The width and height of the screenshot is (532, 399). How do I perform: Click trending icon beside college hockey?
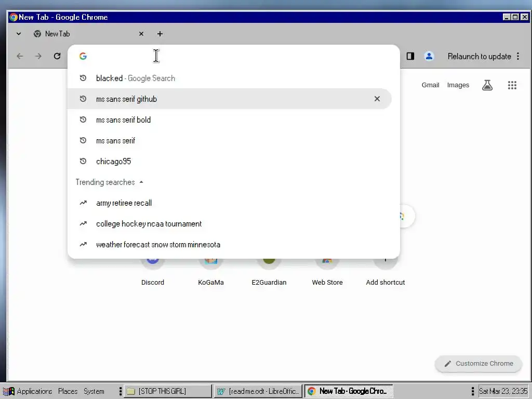tap(83, 223)
